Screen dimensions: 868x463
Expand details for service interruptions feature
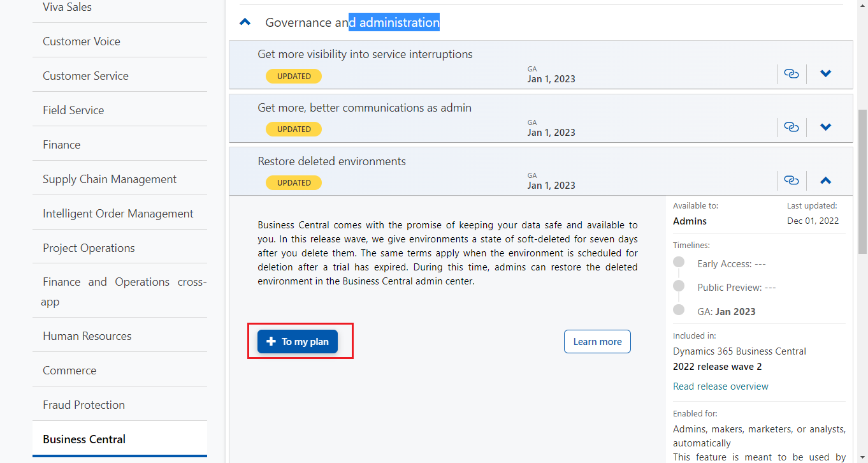pyautogui.click(x=825, y=73)
